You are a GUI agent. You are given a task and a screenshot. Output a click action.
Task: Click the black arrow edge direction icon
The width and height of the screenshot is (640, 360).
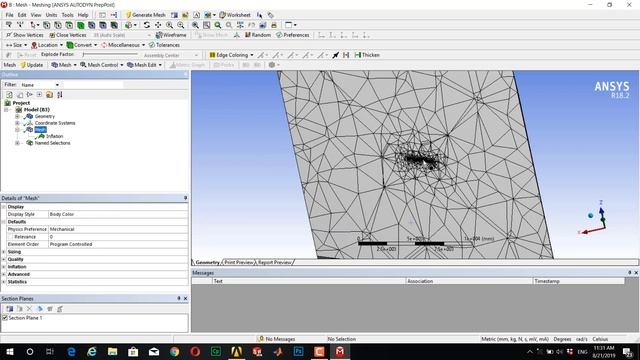tap(336, 55)
